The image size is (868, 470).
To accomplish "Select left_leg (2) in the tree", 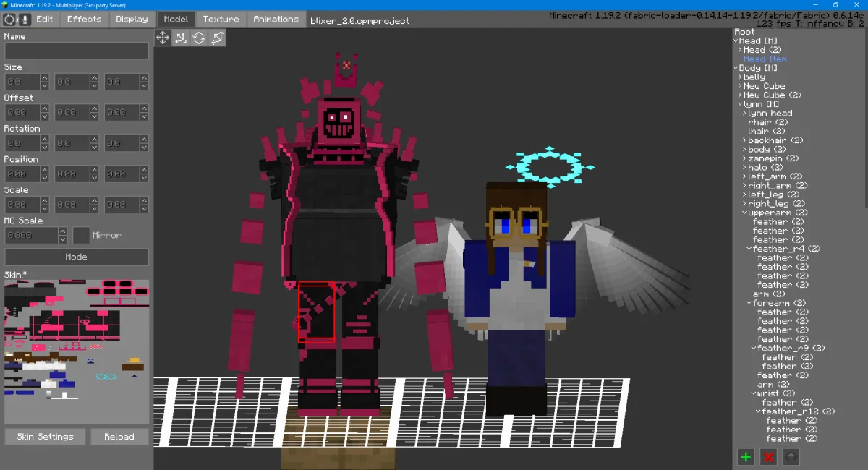I will click(x=773, y=195).
